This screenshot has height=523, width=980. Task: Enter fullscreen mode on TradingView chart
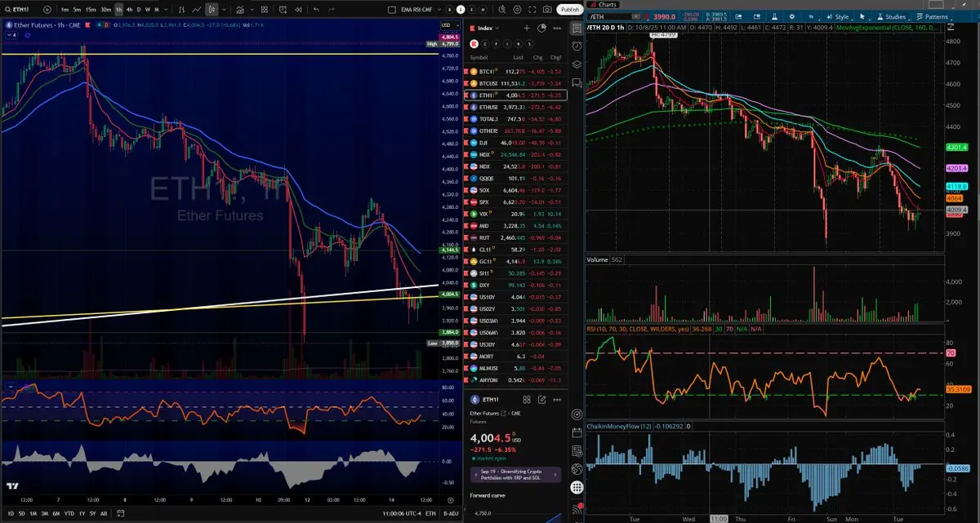click(532, 10)
